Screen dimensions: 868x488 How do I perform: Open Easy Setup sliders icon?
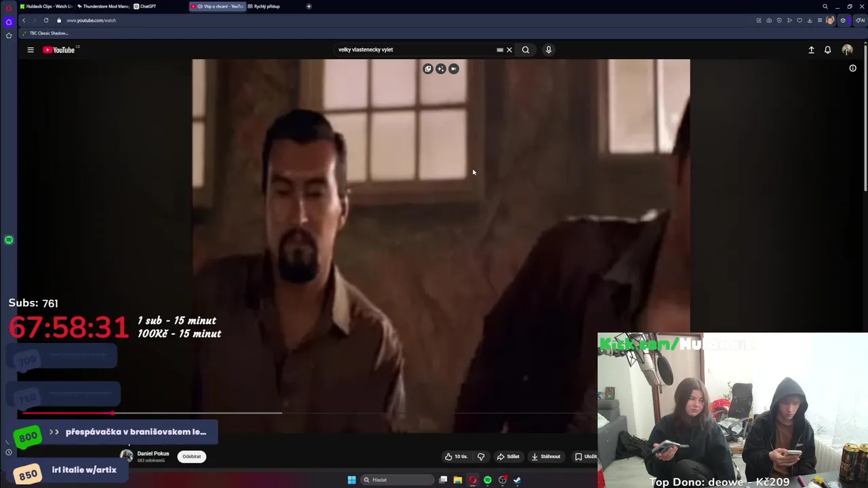click(820, 20)
